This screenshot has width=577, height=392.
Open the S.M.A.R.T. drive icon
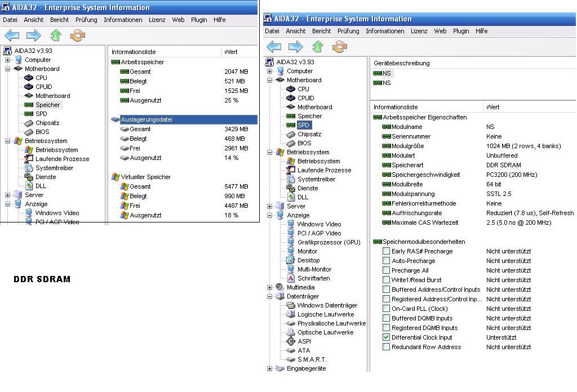pos(291,359)
